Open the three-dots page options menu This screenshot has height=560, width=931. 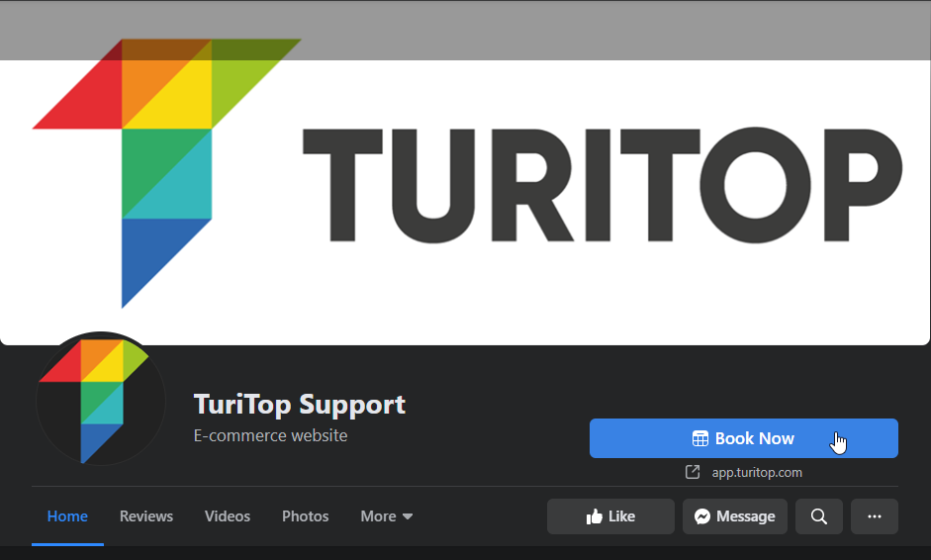pos(874,516)
